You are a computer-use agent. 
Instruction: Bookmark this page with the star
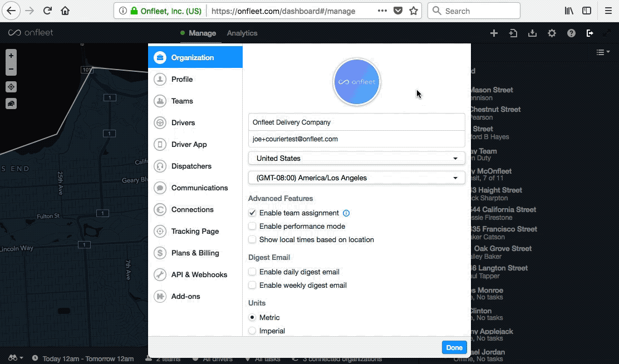click(x=414, y=11)
